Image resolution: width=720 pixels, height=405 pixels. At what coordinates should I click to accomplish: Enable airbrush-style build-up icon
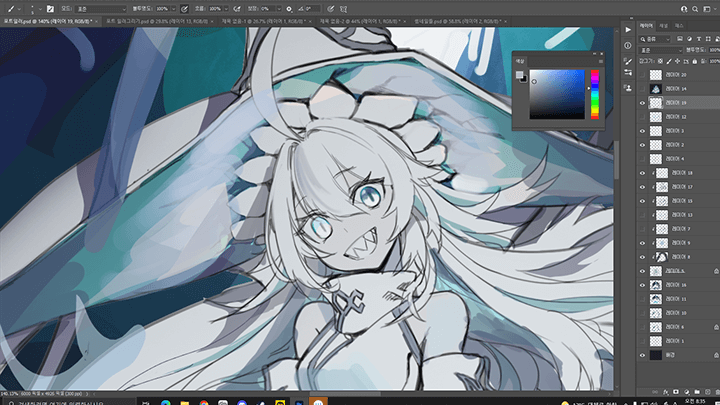point(237,9)
